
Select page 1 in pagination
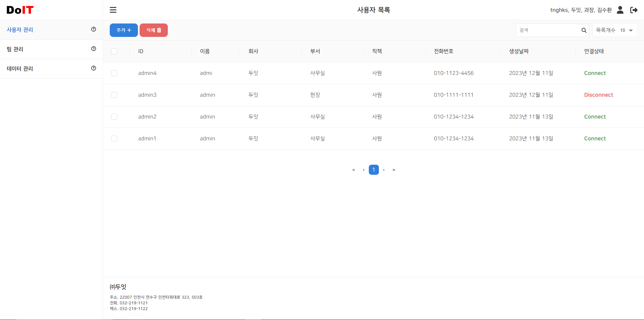tap(374, 170)
